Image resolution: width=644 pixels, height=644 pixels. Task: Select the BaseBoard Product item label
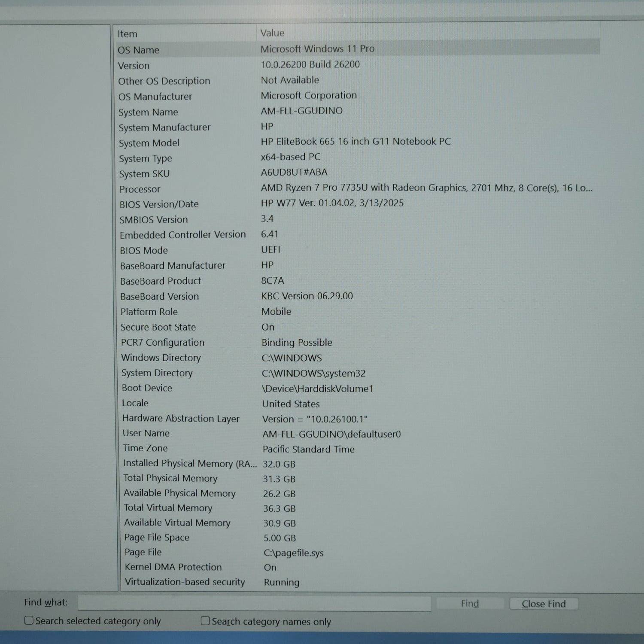[x=161, y=281]
